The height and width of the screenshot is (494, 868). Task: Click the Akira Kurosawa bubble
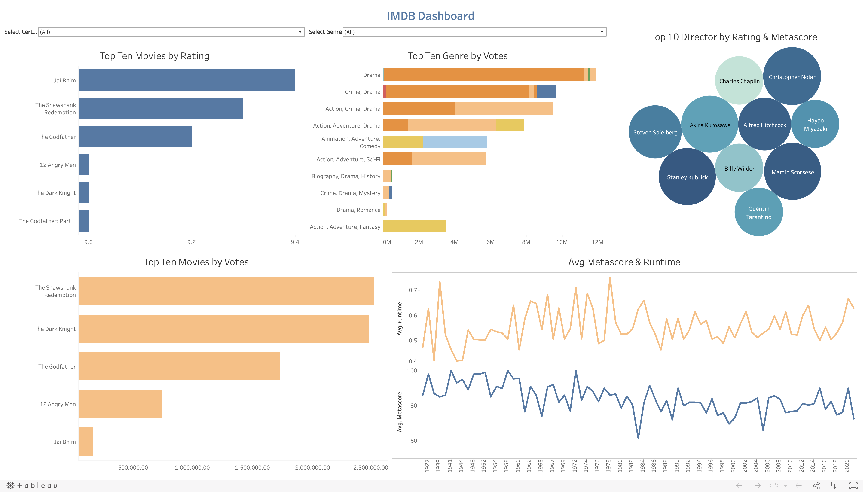click(709, 125)
